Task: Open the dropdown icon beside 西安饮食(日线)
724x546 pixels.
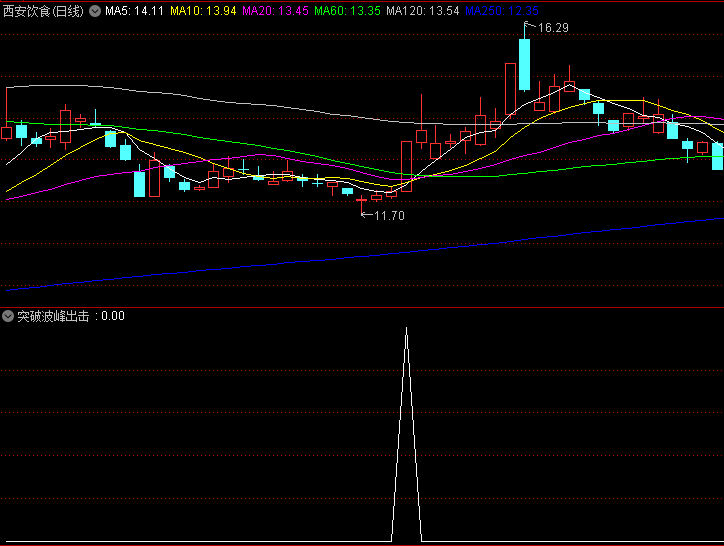Action: (x=95, y=11)
